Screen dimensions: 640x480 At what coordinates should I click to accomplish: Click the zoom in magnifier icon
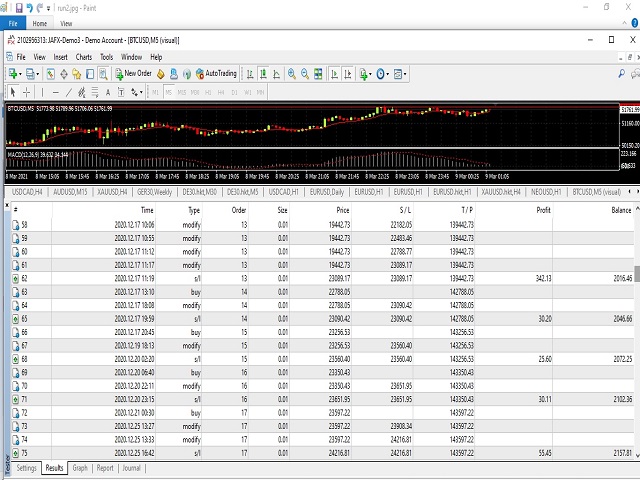[292, 73]
